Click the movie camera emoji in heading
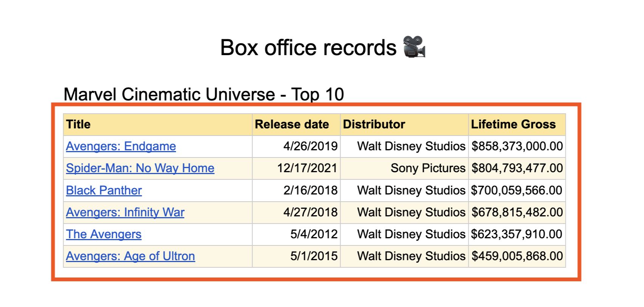Image resolution: width=644 pixels, height=307 pixels. click(414, 47)
